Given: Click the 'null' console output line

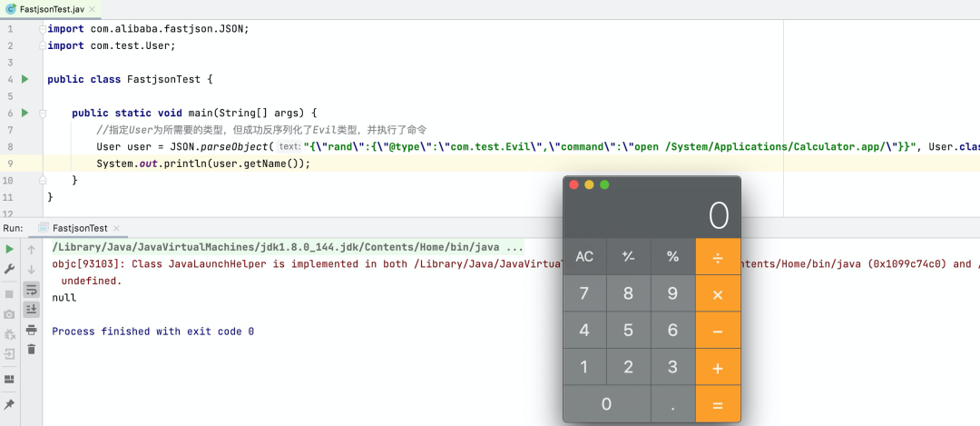Looking at the screenshot, I should click(x=64, y=298).
